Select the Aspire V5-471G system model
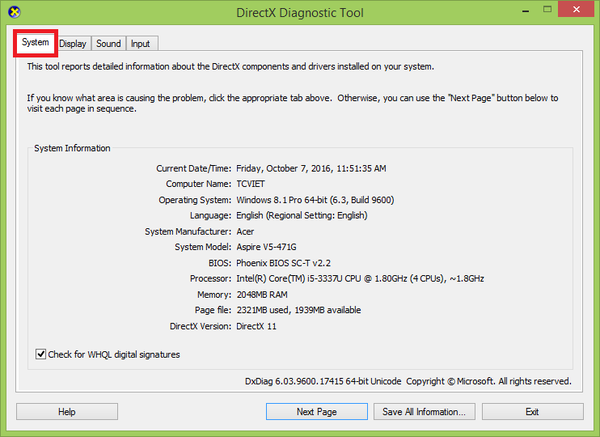Viewport: 600px width, 437px height. coord(266,247)
